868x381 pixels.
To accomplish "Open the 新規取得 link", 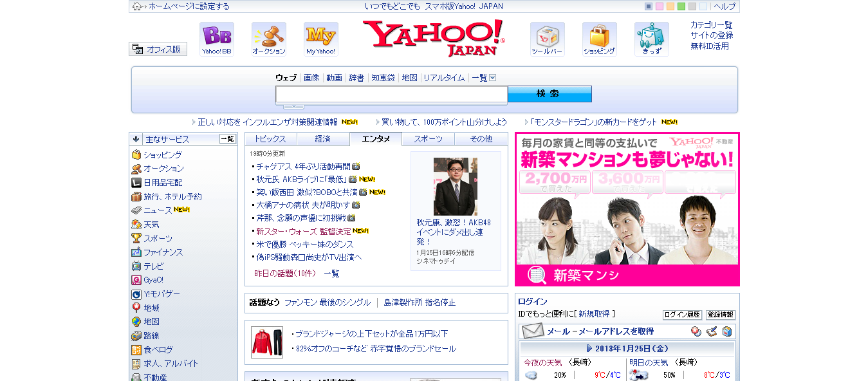I will pyautogui.click(x=594, y=314).
